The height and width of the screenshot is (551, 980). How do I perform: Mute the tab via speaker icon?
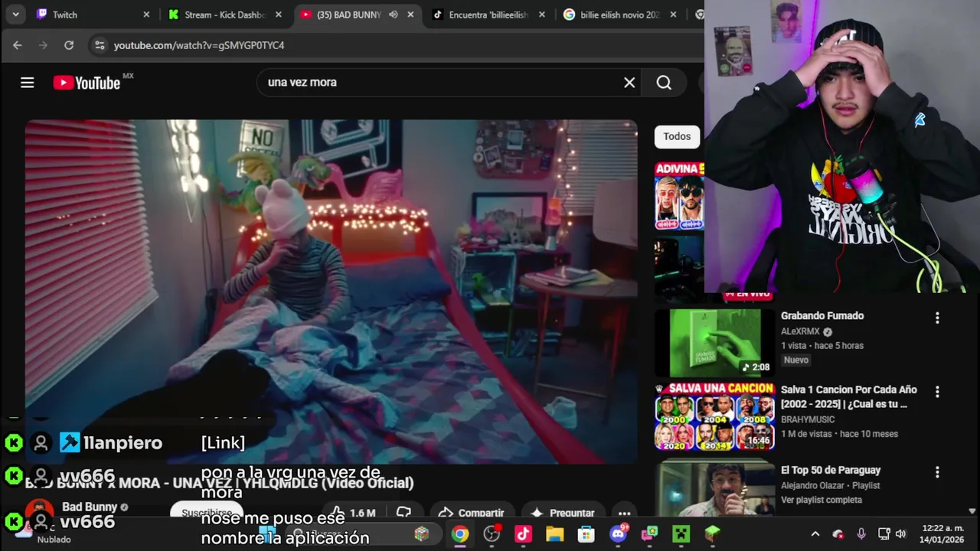[394, 15]
